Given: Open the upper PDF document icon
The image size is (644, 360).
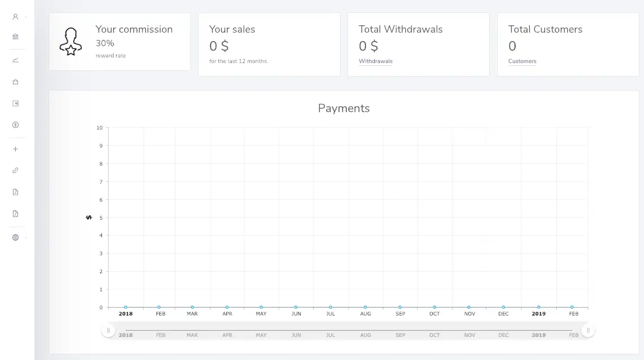Looking at the screenshot, I should click(x=15, y=192).
